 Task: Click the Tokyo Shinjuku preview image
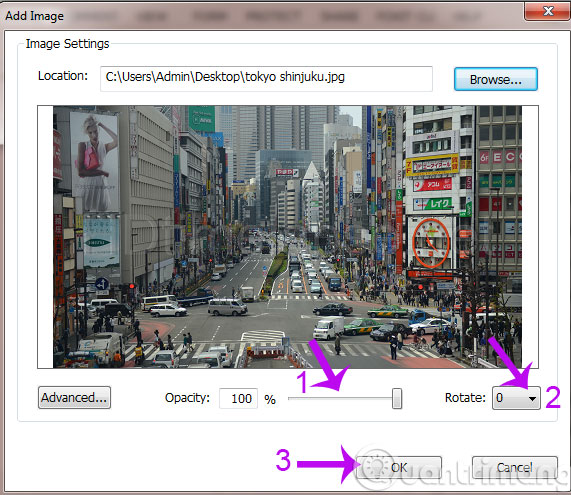click(287, 237)
